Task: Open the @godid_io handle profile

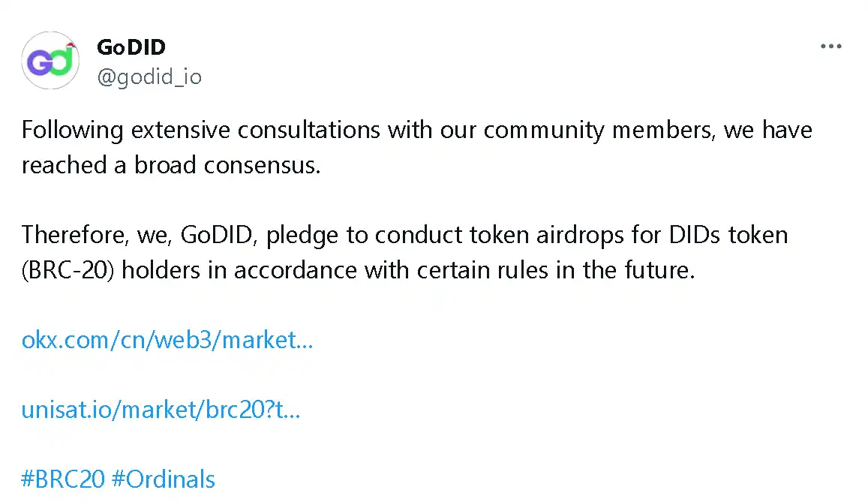Action: coord(149,77)
